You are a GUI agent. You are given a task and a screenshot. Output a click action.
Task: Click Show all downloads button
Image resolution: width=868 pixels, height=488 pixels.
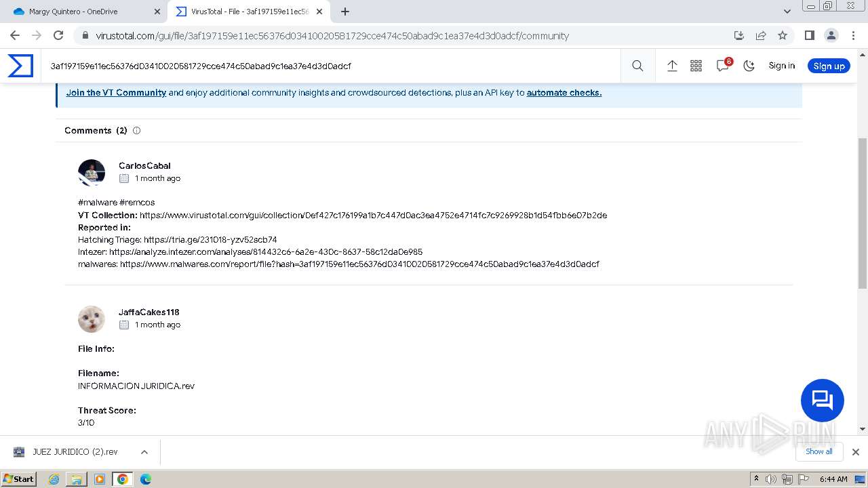click(x=819, y=451)
